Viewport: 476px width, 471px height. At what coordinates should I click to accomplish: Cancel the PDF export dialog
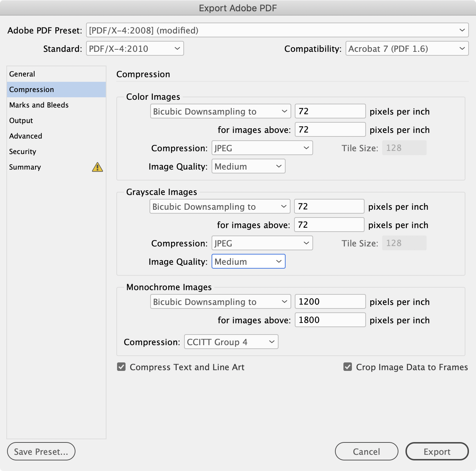pyautogui.click(x=366, y=451)
